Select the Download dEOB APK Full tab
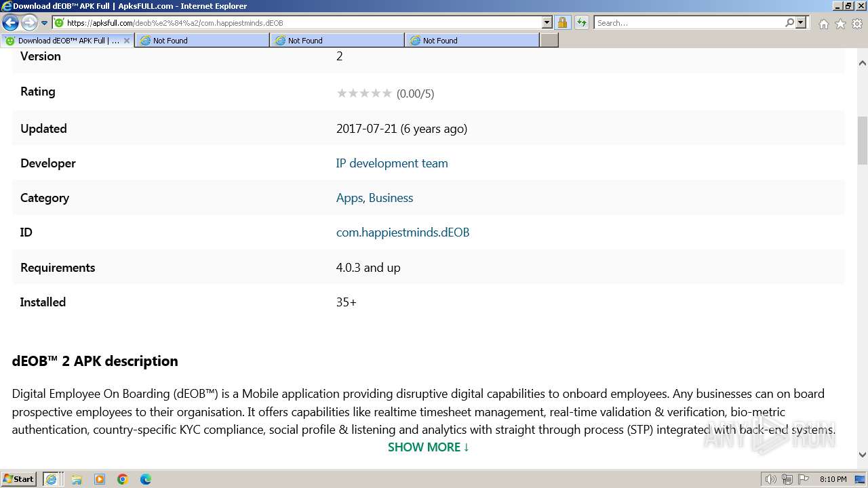The height and width of the screenshot is (488, 868). (66, 41)
